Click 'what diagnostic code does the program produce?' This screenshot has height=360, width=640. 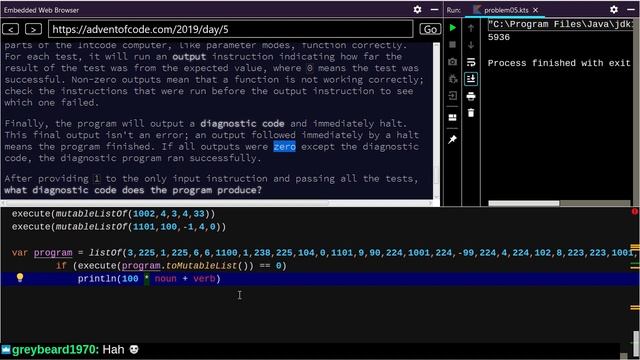coord(133,190)
